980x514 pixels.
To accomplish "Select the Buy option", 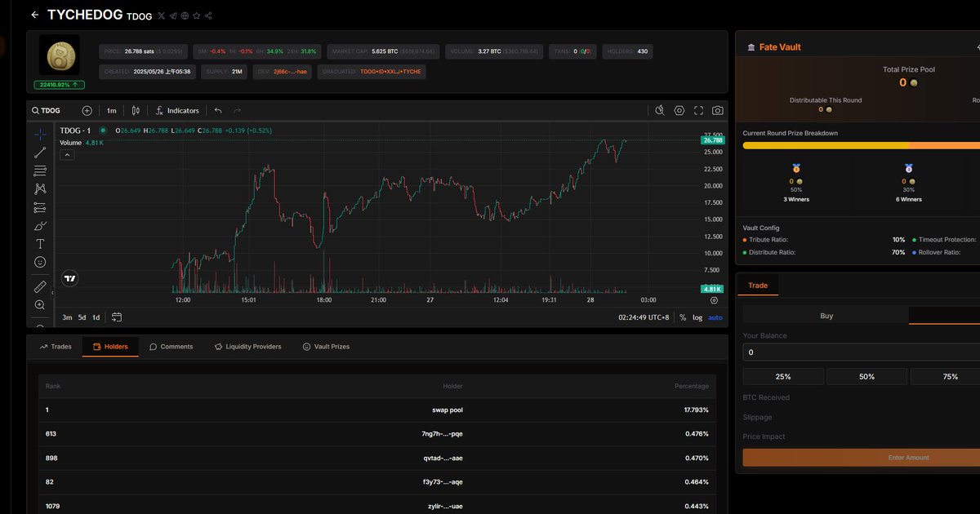I will (x=826, y=316).
